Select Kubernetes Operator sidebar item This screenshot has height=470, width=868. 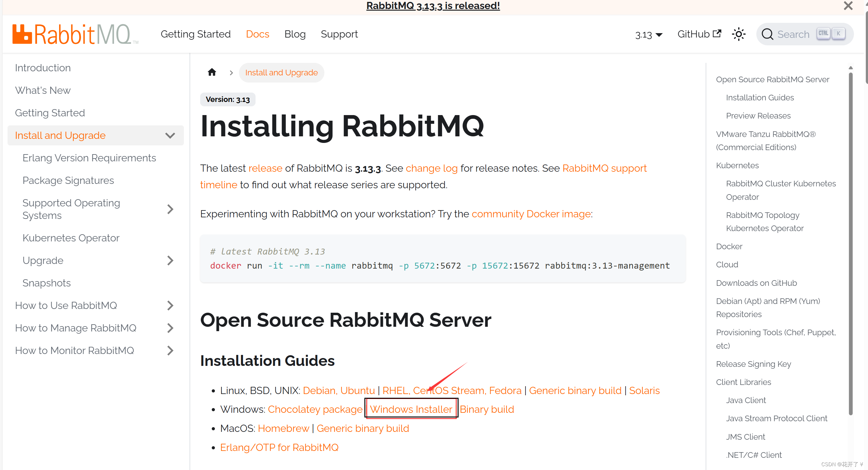(x=71, y=238)
